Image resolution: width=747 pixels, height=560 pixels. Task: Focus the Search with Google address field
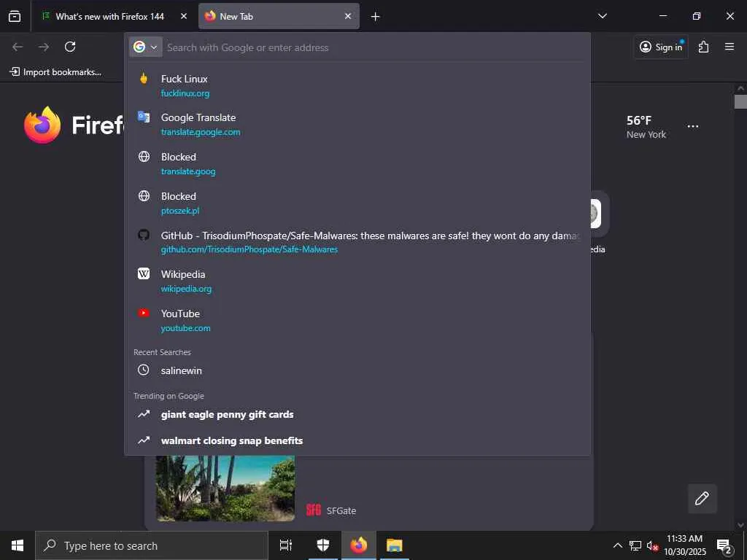click(374, 47)
